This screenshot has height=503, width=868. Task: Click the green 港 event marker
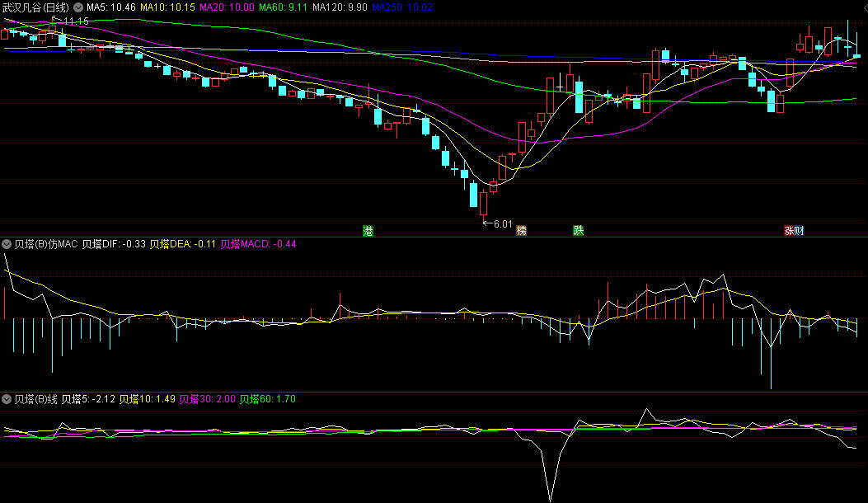click(368, 230)
